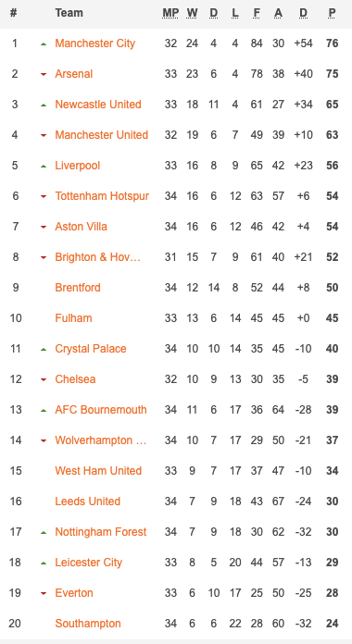This screenshot has height=644, width=352.
Task: Click the Team column header
Action: click(69, 13)
